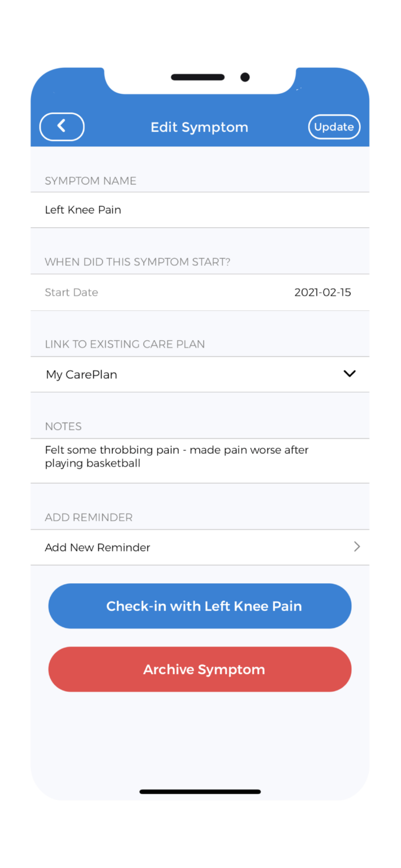Tap the throbbing pain notes text

coord(176,450)
